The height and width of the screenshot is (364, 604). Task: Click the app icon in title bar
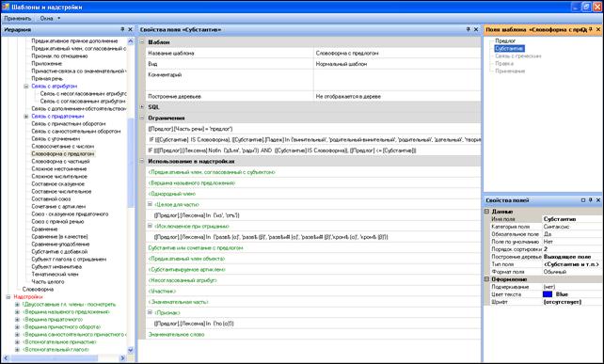coord(6,7)
